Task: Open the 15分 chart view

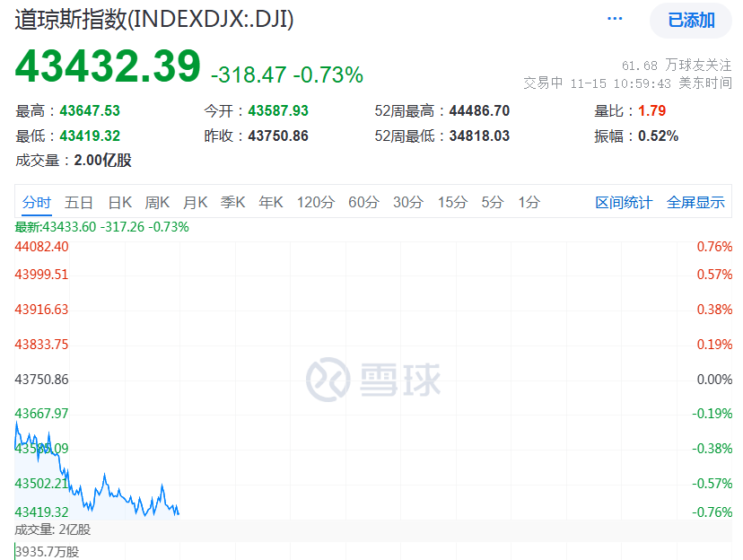Action: click(452, 203)
